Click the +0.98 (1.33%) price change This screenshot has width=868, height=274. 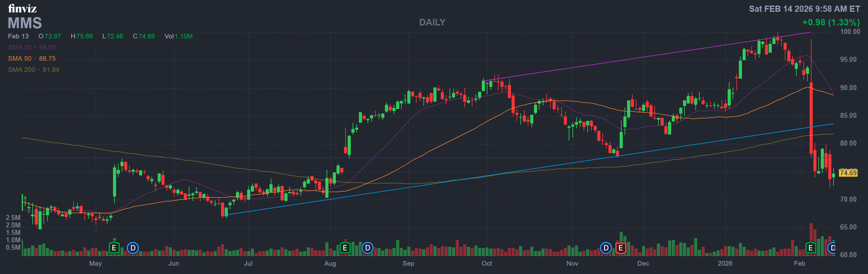pyautogui.click(x=831, y=22)
